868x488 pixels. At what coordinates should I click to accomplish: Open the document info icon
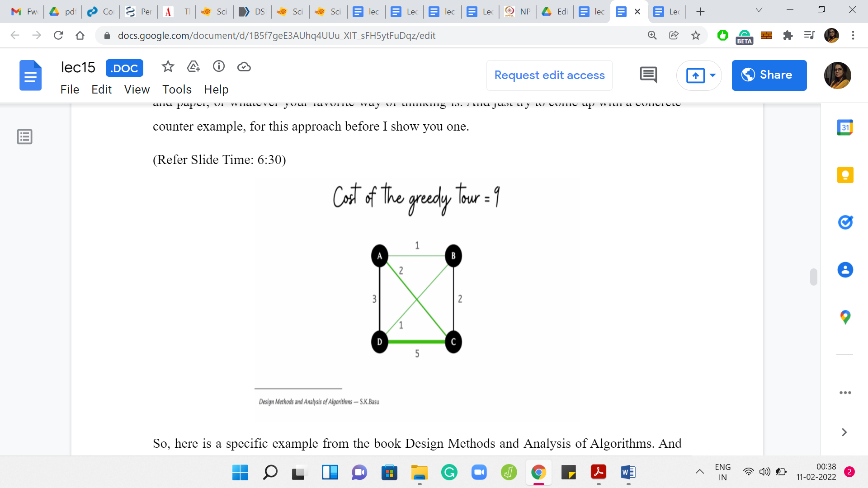[x=219, y=67]
